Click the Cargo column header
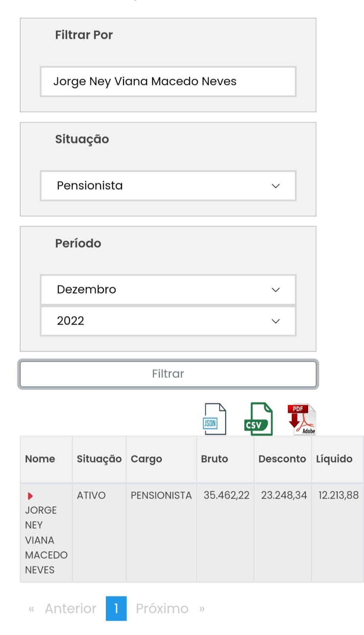Screen dimensions: 364x635 tap(146, 459)
